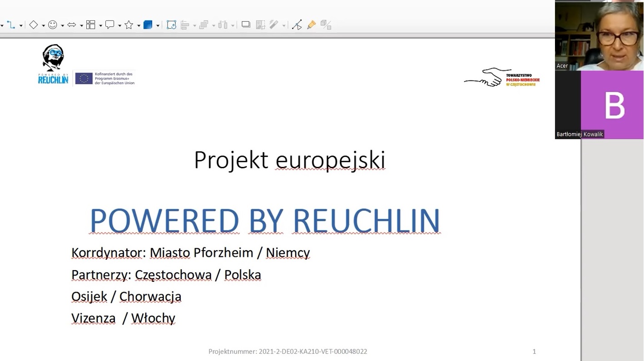Open the Symbol Shapes dropdown arrow
This screenshot has height=361, width=644.
62,26
